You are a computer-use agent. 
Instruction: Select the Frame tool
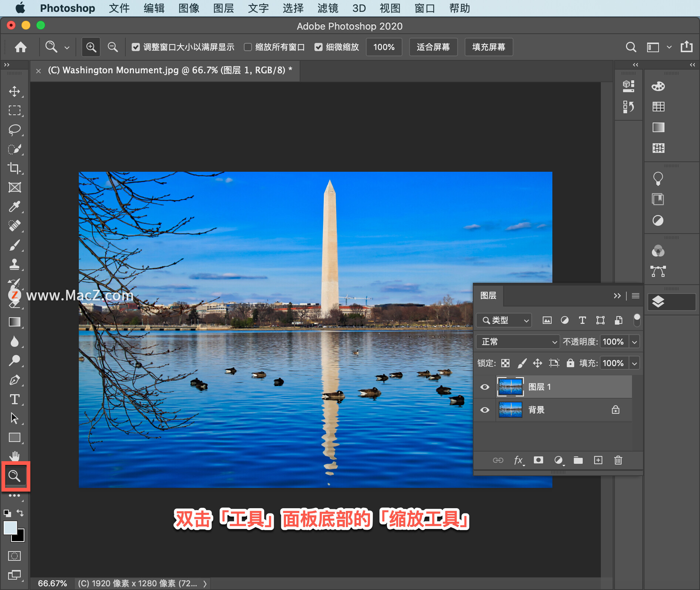point(14,187)
